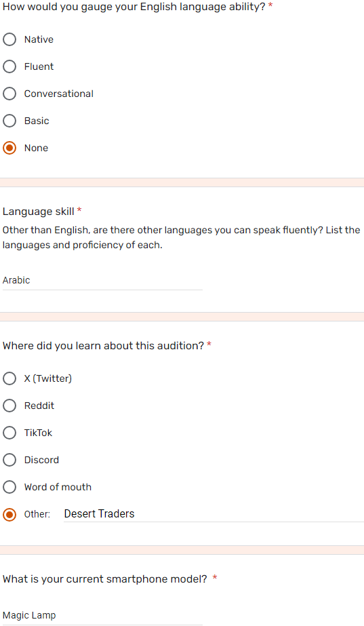This screenshot has width=364, height=626.
Task: Pick the Conversational radio option
Action: pos(9,94)
